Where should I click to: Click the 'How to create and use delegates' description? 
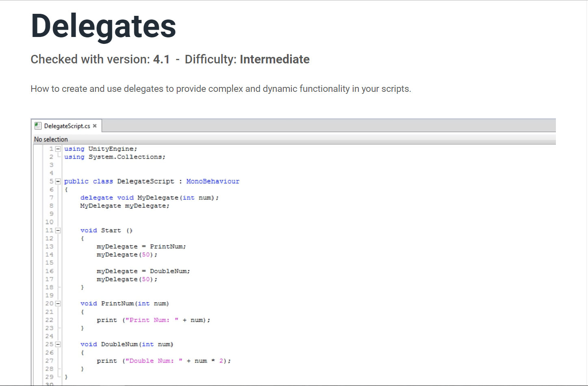221,89
